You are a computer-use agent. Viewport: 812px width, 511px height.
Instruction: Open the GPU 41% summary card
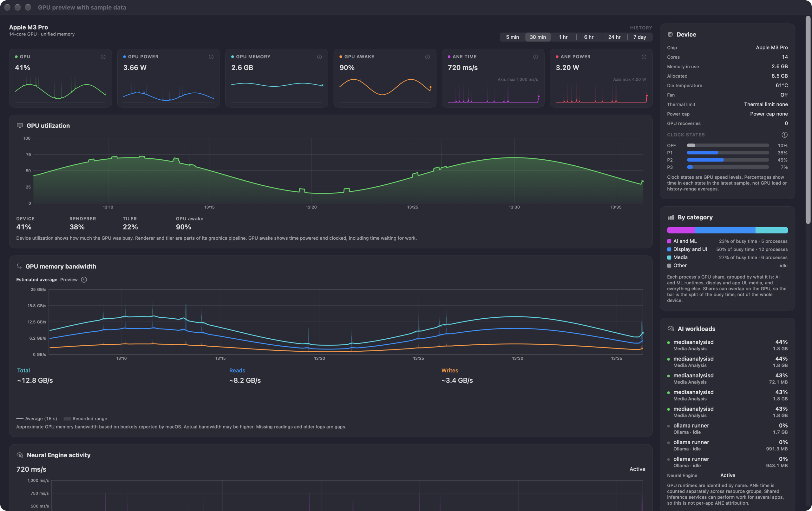pos(60,78)
